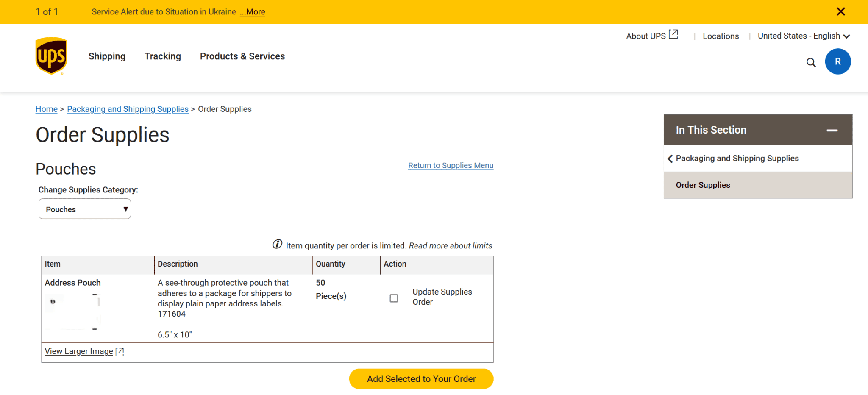Open the profile avatar marked R

[x=838, y=61]
